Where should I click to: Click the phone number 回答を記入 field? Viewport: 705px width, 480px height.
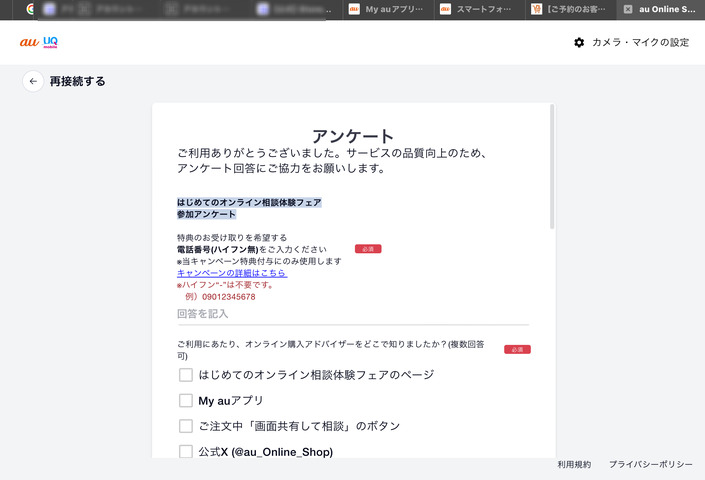tap(352, 314)
